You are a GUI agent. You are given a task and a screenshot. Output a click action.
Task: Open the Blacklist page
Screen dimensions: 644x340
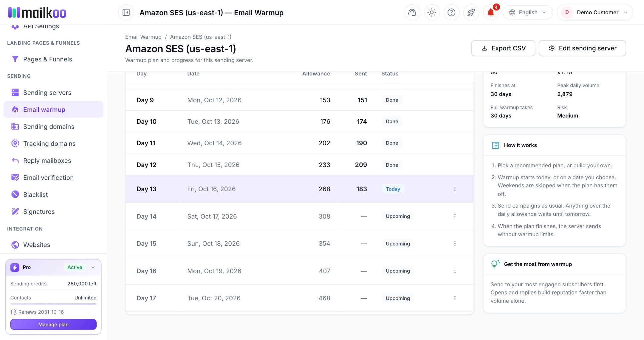pos(53,194)
